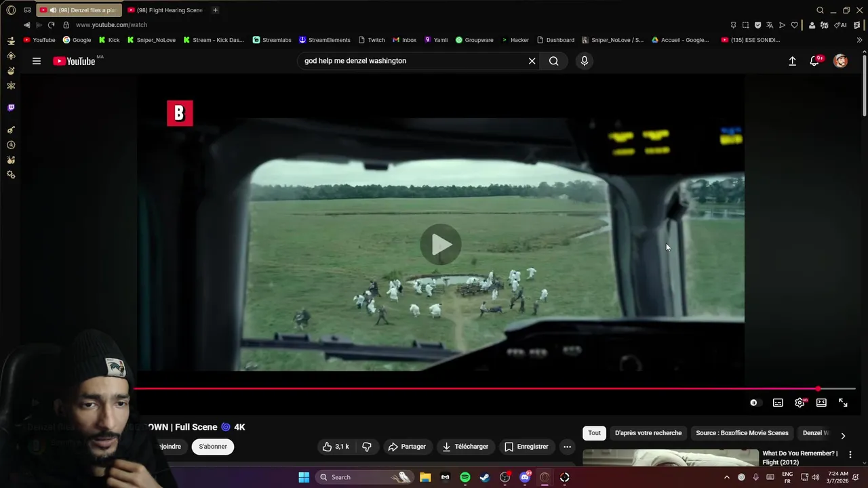The width and height of the screenshot is (868, 488).
Task: Open the StreamElements bookmark
Action: click(325, 40)
